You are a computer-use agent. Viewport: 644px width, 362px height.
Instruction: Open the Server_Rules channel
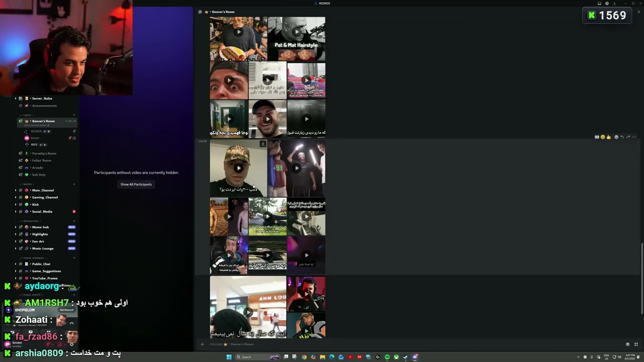coord(42,99)
